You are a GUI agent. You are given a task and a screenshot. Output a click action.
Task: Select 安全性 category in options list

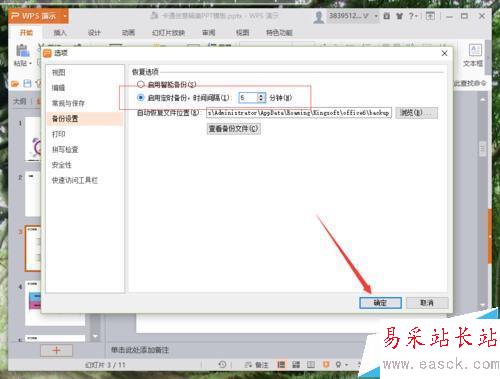tap(85, 165)
